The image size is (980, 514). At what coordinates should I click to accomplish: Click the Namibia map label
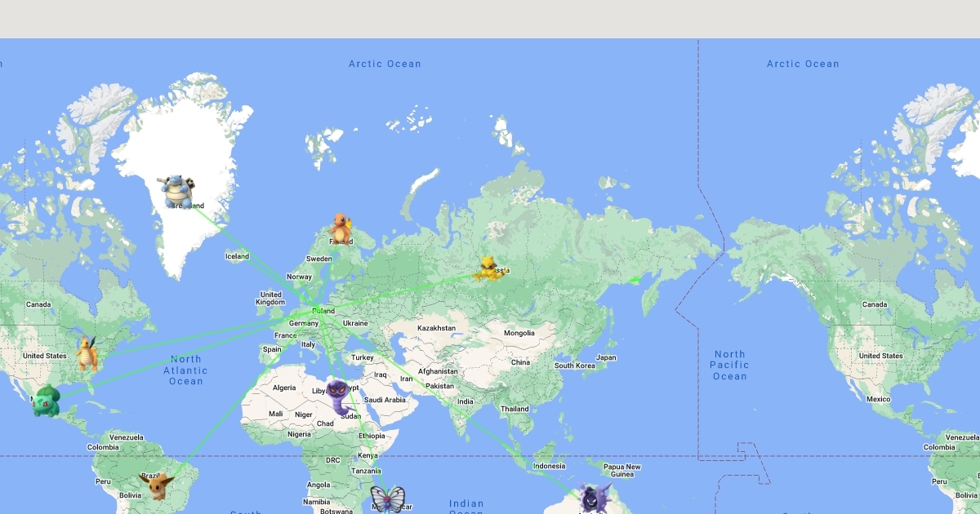318,500
